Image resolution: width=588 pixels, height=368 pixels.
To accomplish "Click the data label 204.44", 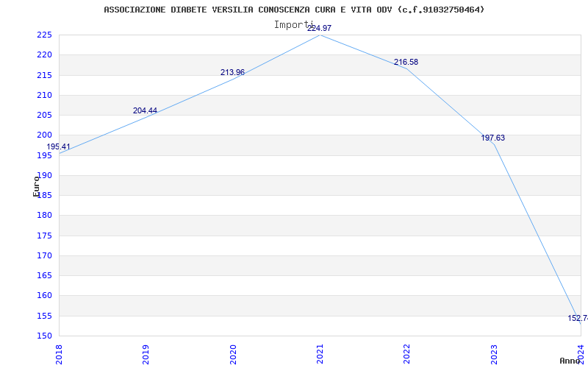I will pos(145,111).
